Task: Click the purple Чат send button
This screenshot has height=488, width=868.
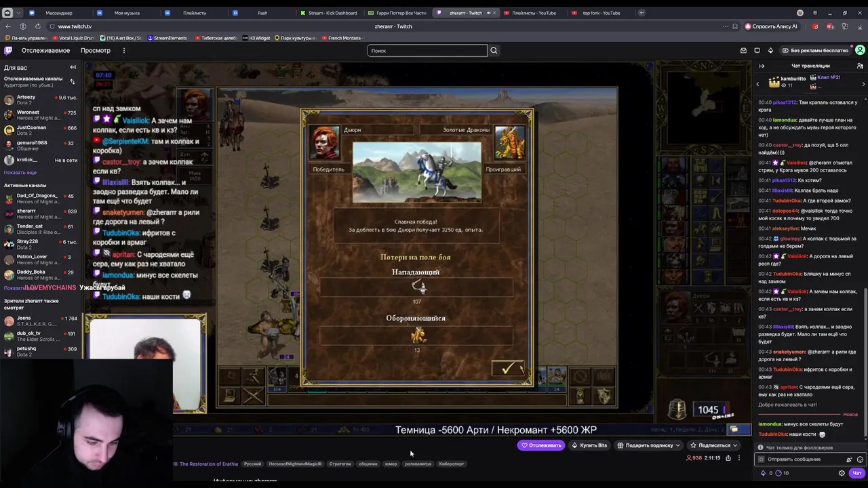Action: [856, 473]
